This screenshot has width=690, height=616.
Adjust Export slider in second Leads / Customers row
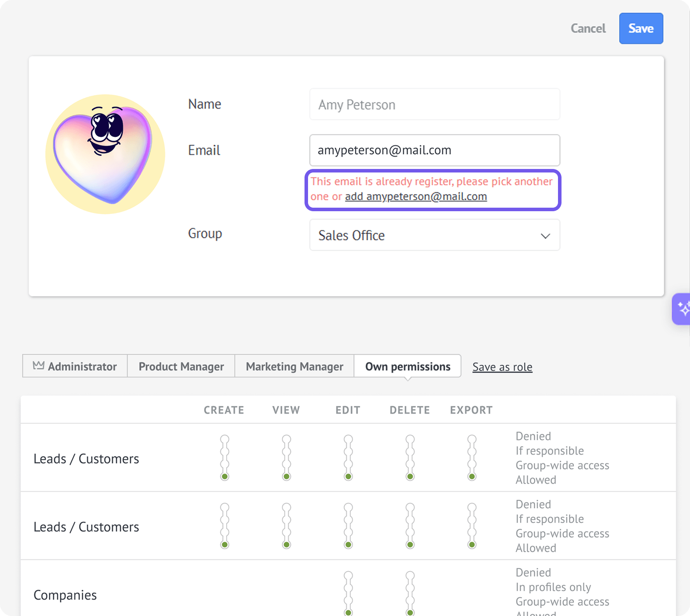(472, 526)
